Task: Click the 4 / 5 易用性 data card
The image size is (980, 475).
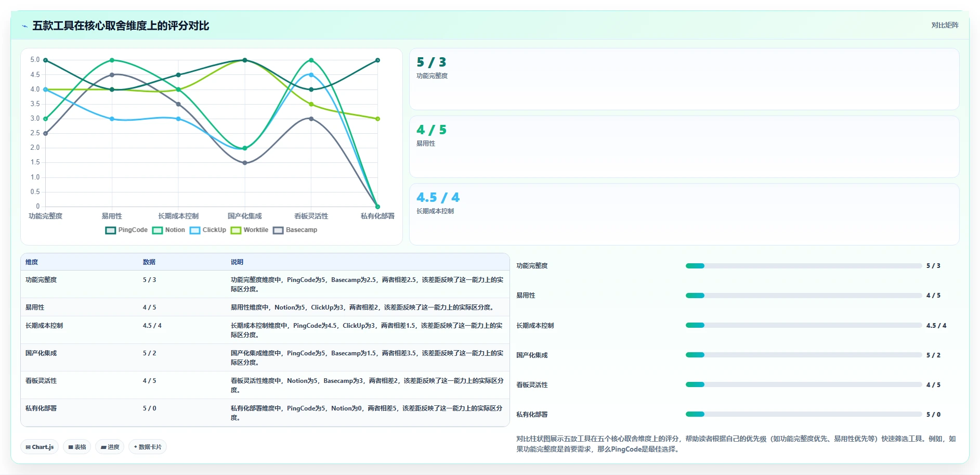Action: click(684, 147)
